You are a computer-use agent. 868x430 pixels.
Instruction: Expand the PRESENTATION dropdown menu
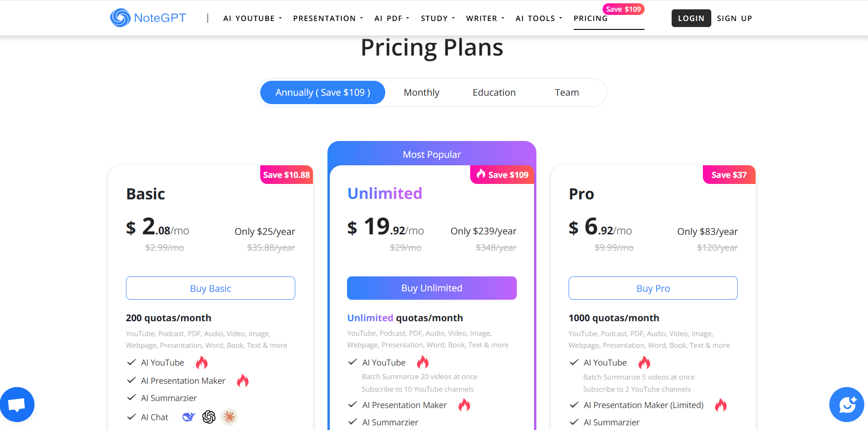328,18
